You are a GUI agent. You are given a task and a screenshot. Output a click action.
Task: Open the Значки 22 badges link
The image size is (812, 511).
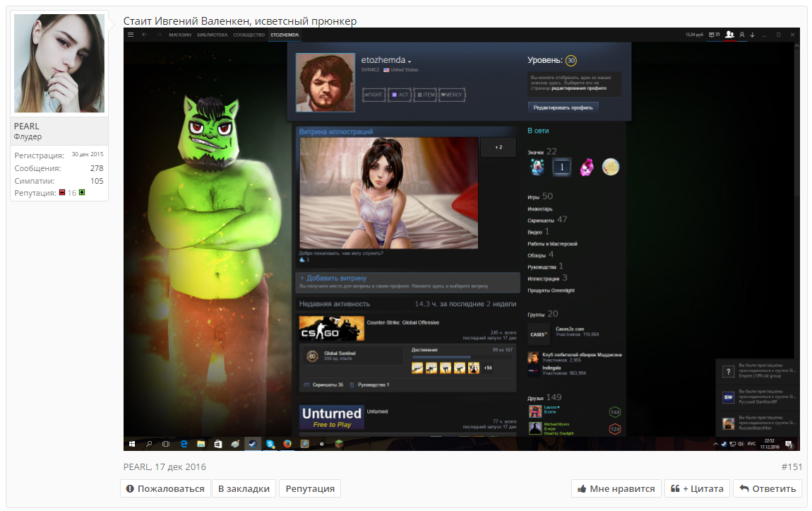tap(542, 152)
